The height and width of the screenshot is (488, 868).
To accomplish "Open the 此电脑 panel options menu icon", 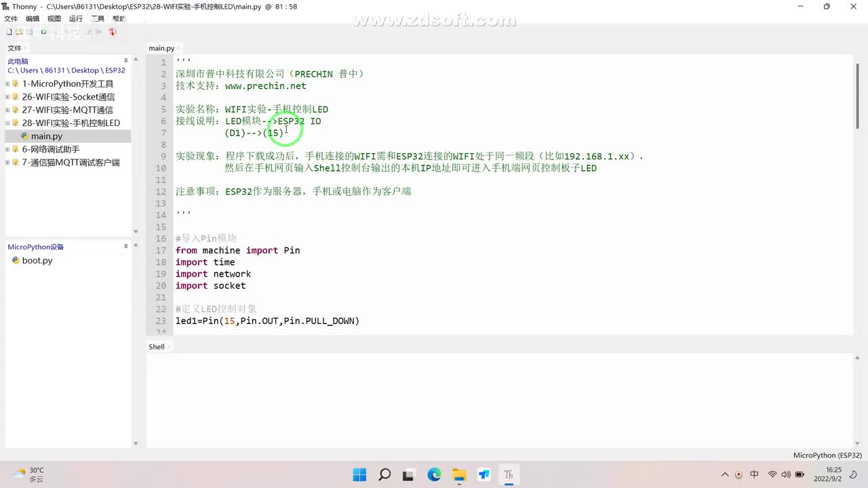I will pos(126,61).
